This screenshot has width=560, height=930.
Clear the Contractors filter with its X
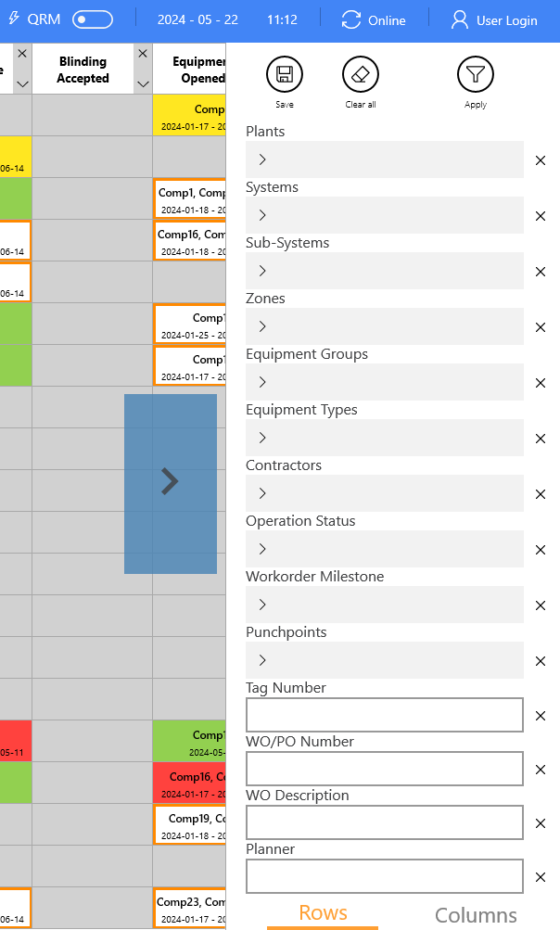pyautogui.click(x=541, y=494)
